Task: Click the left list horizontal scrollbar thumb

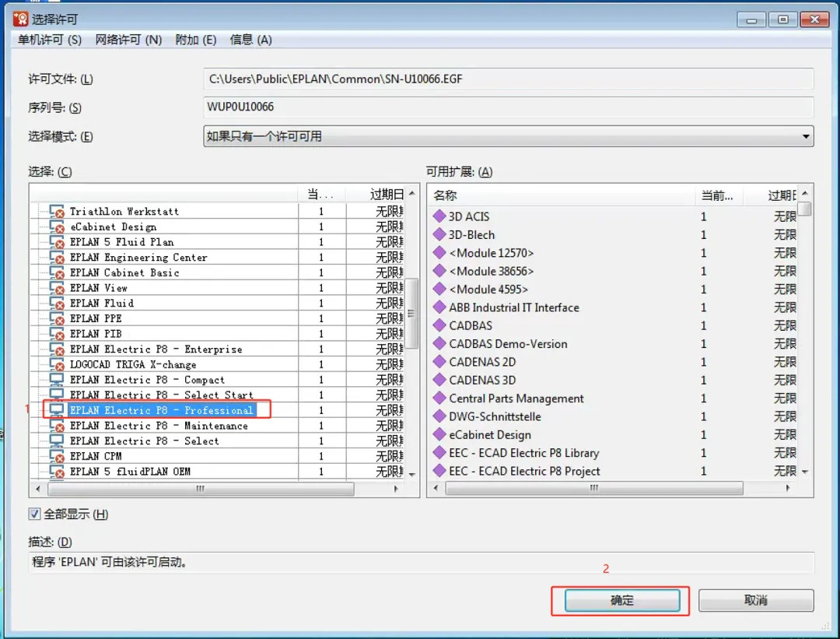Action: 201,488
